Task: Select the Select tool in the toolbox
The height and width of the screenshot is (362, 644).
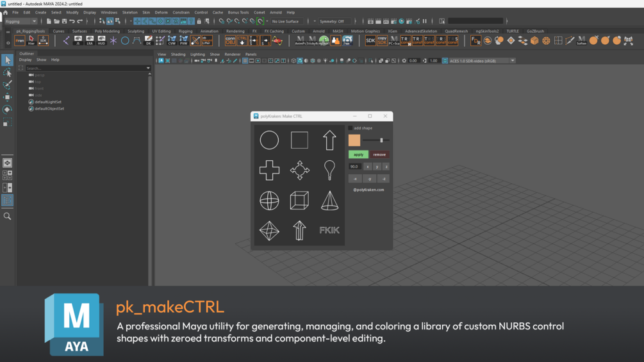Action: (8, 60)
